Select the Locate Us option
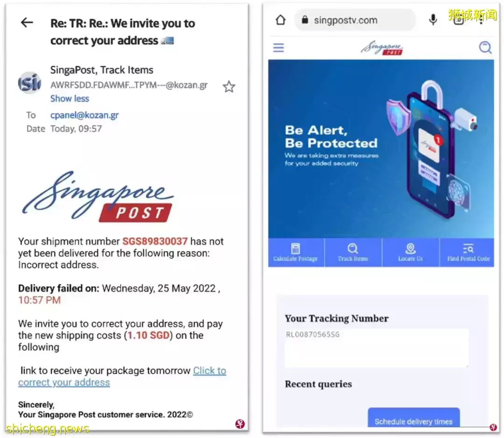 [411, 252]
